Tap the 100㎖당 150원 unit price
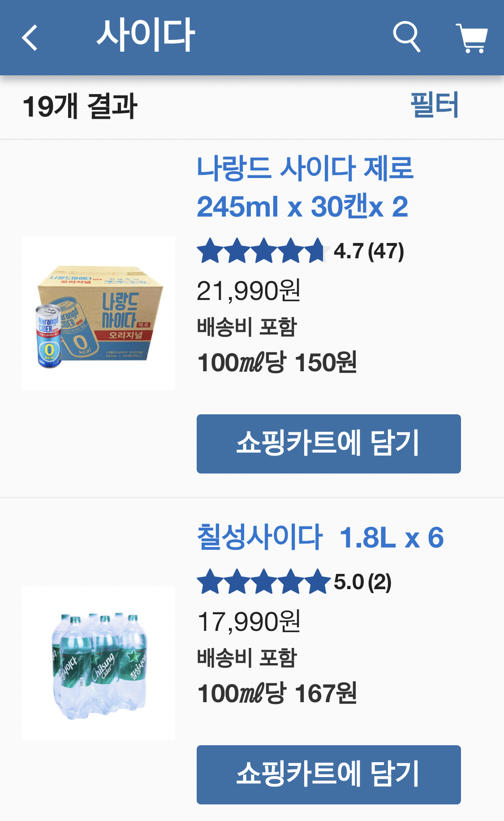The width and height of the screenshot is (504, 821). 277,362
